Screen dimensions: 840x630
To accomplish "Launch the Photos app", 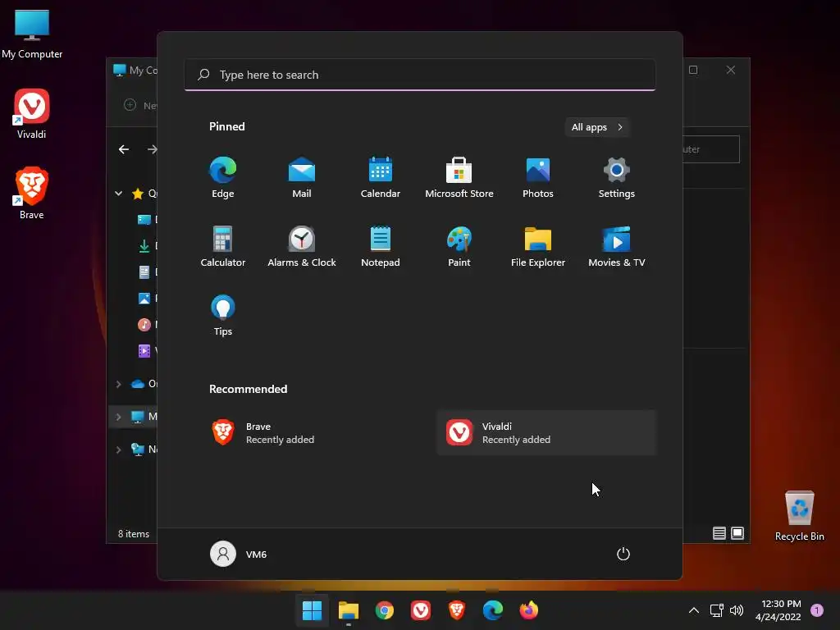I will click(538, 177).
